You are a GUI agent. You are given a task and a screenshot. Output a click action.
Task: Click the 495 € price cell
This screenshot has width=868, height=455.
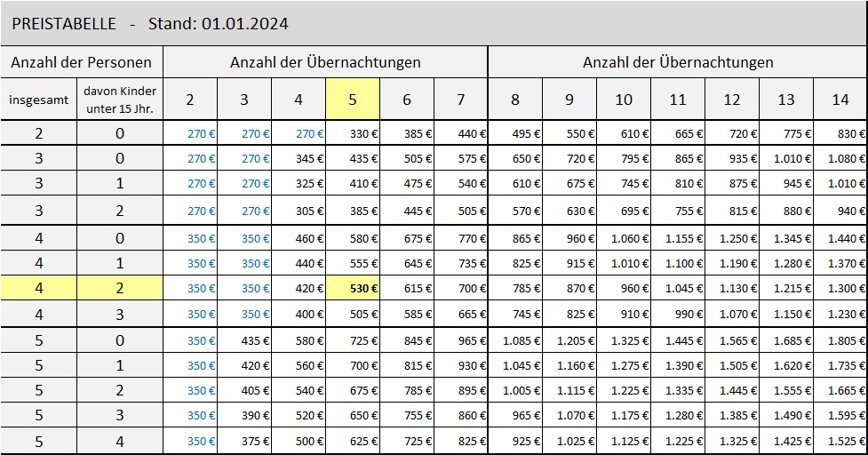click(515, 134)
